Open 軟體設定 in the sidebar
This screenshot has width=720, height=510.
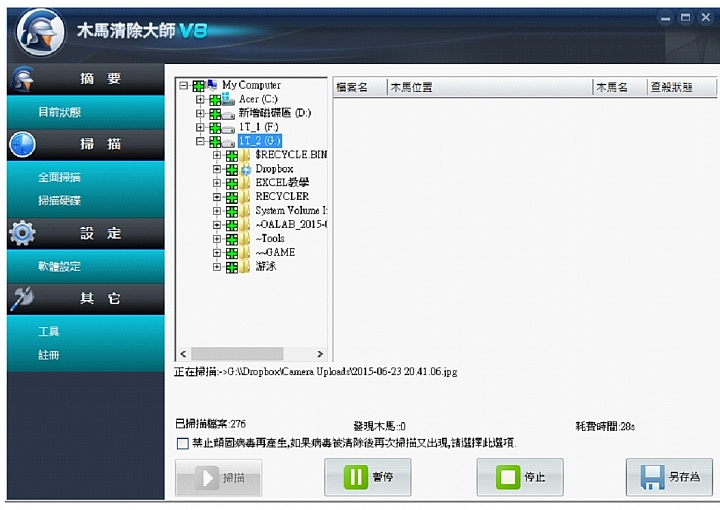[x=60, y=266]
